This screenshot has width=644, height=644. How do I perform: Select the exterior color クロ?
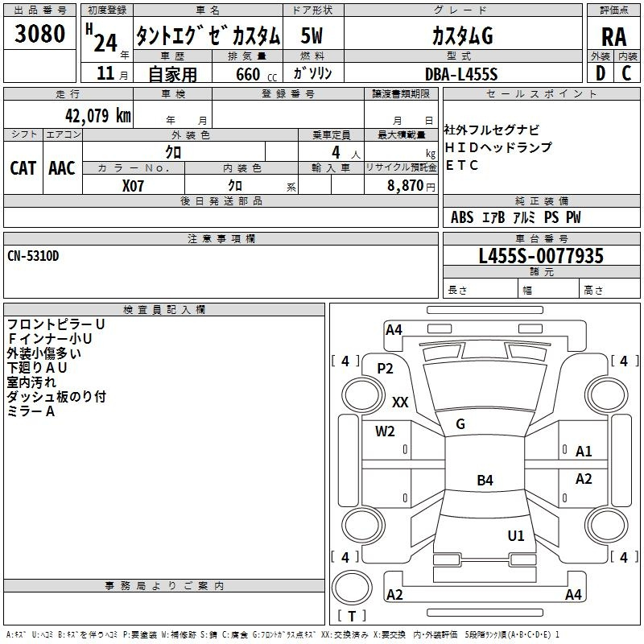pyautogui.click(x=173, y=152)
